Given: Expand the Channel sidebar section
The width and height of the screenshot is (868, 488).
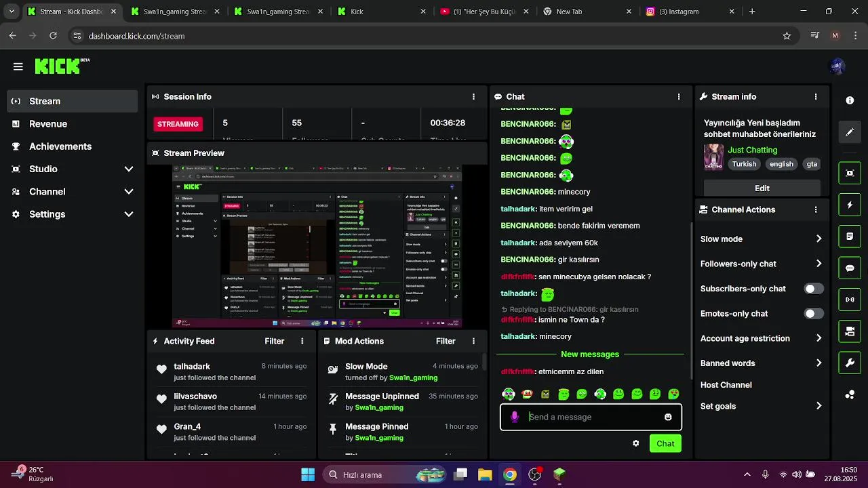Looking at the screenshot, I should point(129,192).
